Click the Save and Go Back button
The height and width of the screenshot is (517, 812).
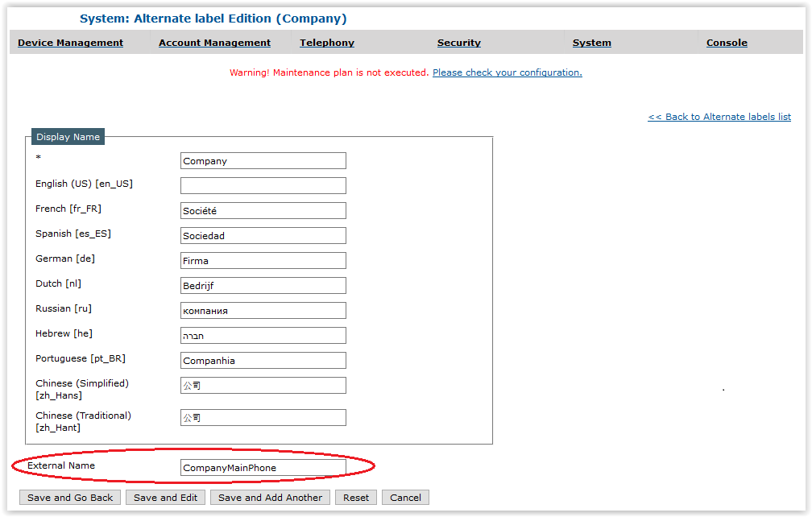(70, 498)
